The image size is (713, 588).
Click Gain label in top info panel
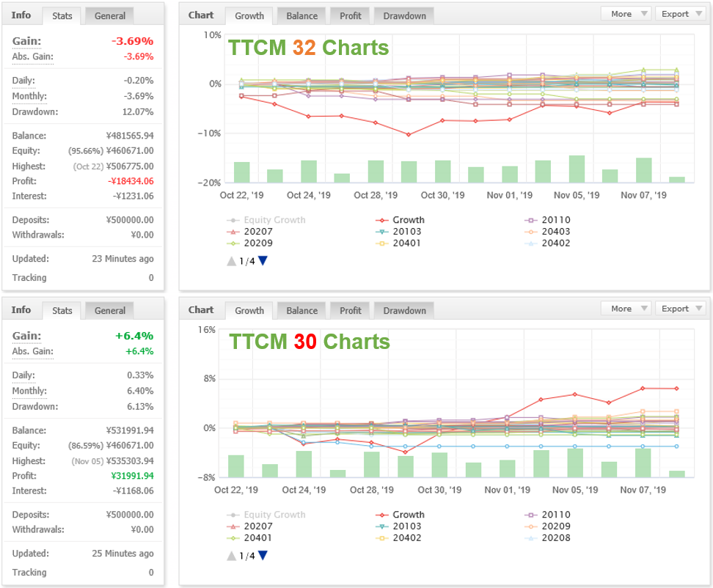27,41
